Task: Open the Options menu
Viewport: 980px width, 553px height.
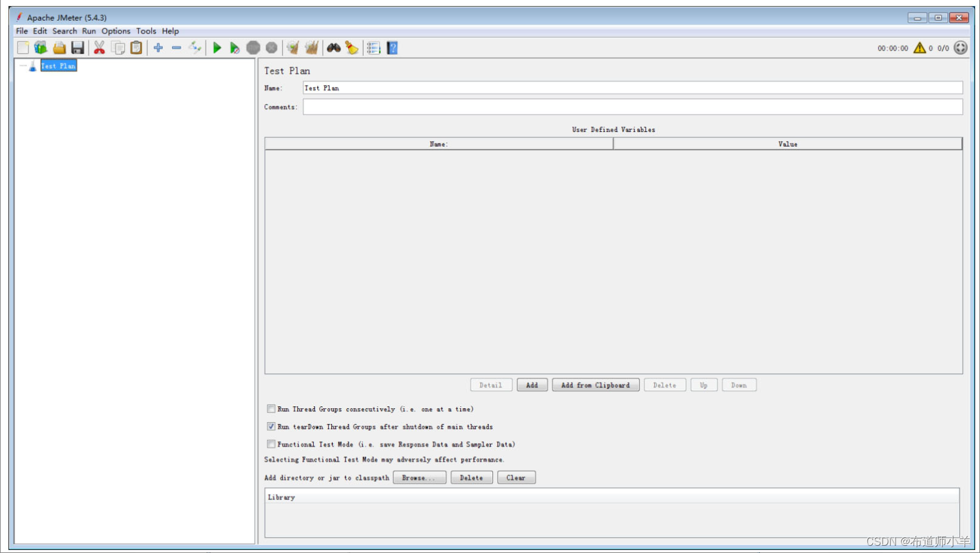Action: 116,31
